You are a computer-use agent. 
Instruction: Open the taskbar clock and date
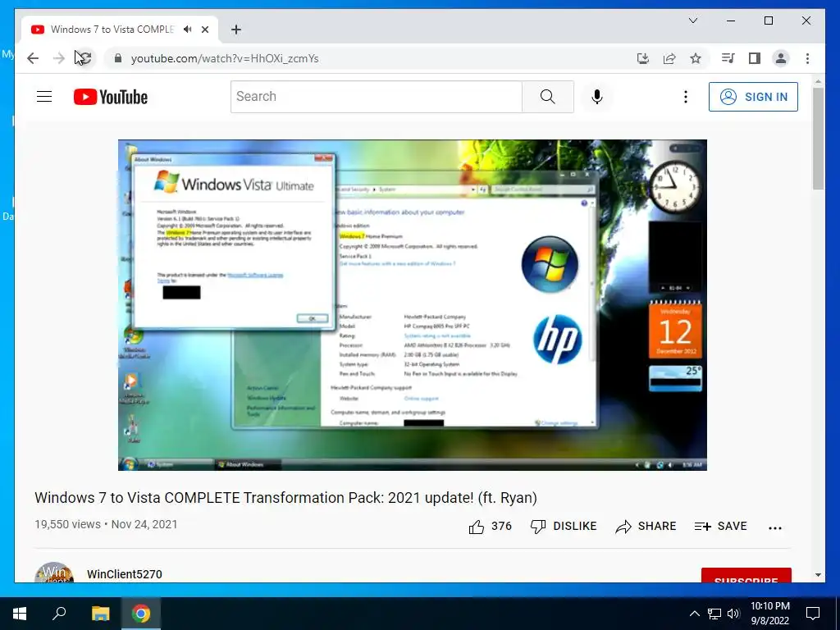pyautogui.click(x=769, y=614)
